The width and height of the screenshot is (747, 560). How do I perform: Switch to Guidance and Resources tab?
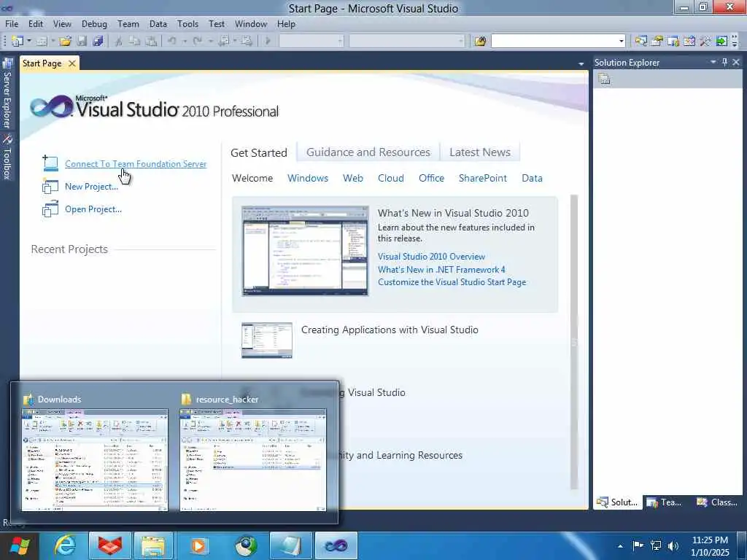[x=368, y=152]
